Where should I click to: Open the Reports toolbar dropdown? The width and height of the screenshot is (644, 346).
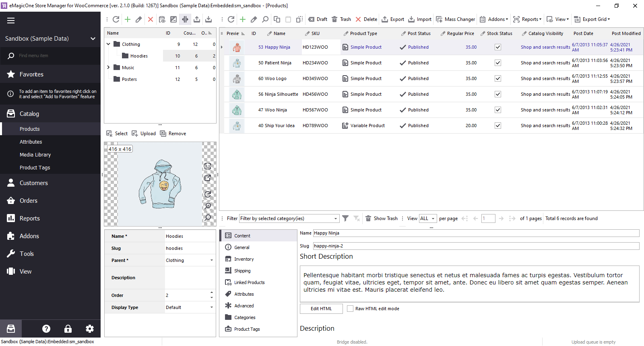[x=527, y=19]
